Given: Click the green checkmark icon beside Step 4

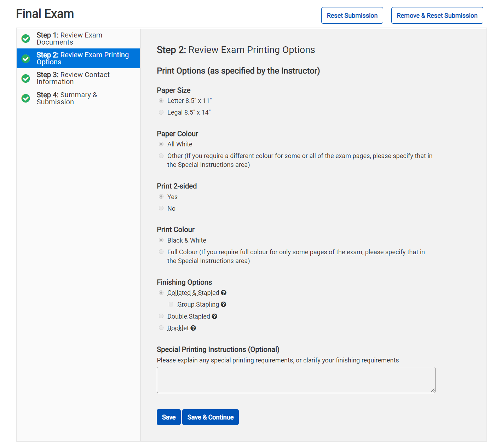Looking at the screenshot, I should pos(26,98).
